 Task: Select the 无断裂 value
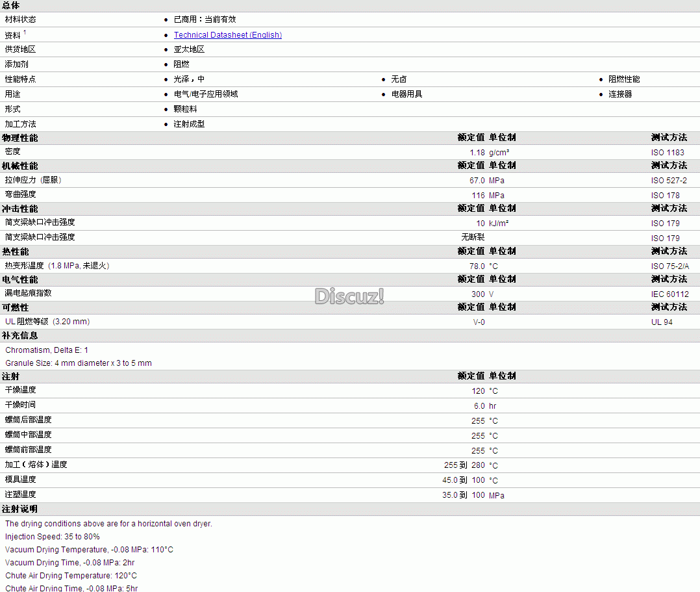pyautogui.click(x=473, y=237)
